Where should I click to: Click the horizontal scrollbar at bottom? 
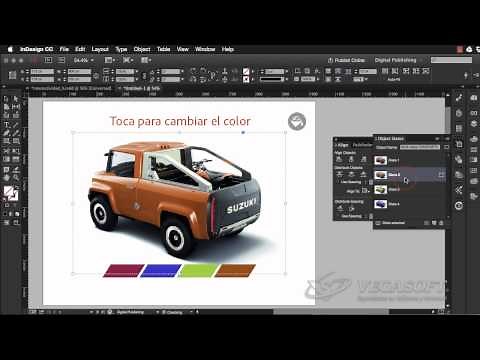pos(331,312)
